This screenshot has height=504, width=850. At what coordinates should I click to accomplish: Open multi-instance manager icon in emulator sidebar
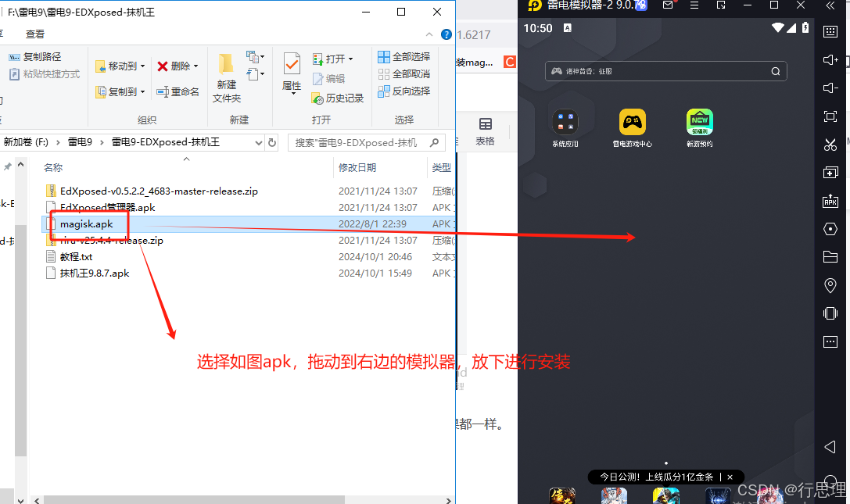pyautogui.click(x=830, y=173)
